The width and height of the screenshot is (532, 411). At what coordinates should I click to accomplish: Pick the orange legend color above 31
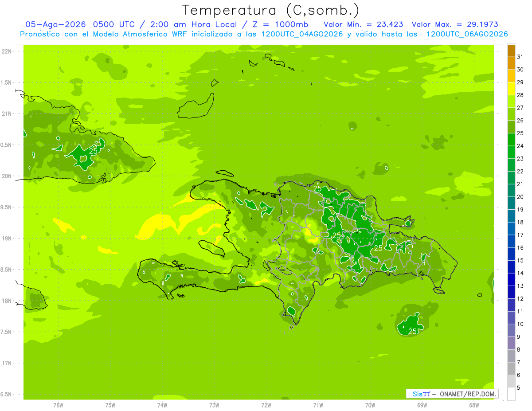point(511,51)
